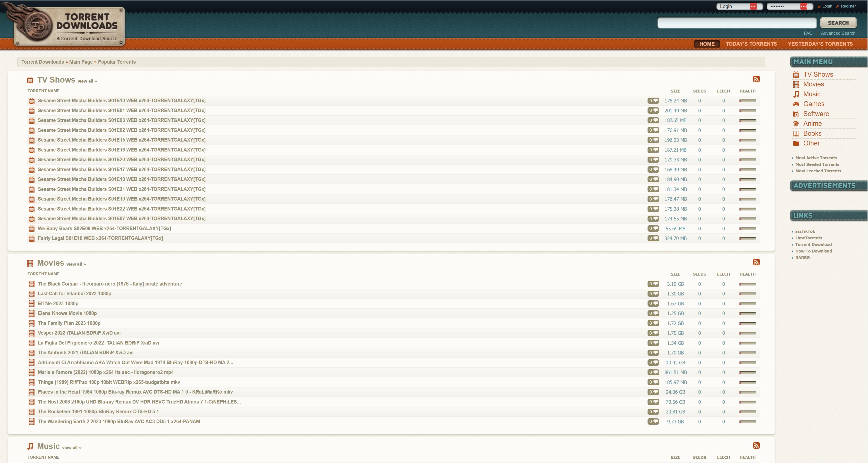This screenshot has width=868, height=463.
Task: Click the TV icon beside Sesame Street S01E10
Action: coord(32,101)
